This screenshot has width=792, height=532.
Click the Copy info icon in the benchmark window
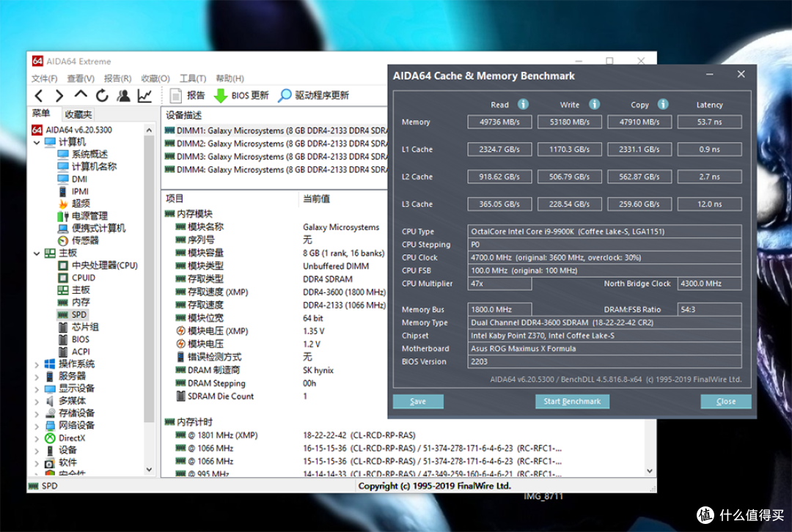[x=663, y=104]
